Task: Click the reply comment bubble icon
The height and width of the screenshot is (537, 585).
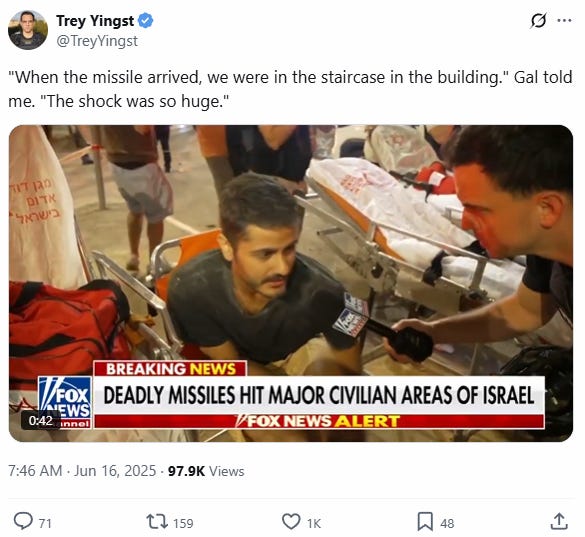Action: coord(23,521)
